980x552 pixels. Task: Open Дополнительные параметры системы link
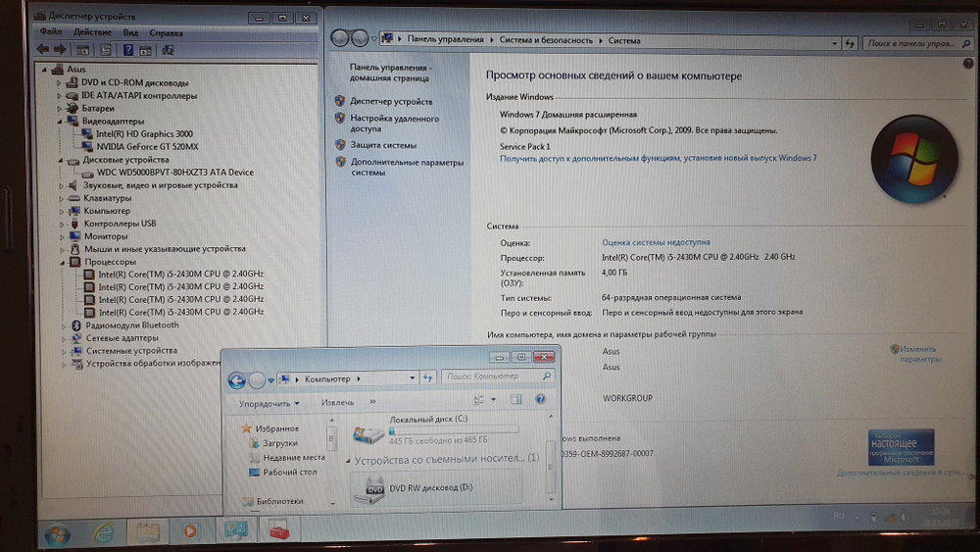(x=407, y=167)
